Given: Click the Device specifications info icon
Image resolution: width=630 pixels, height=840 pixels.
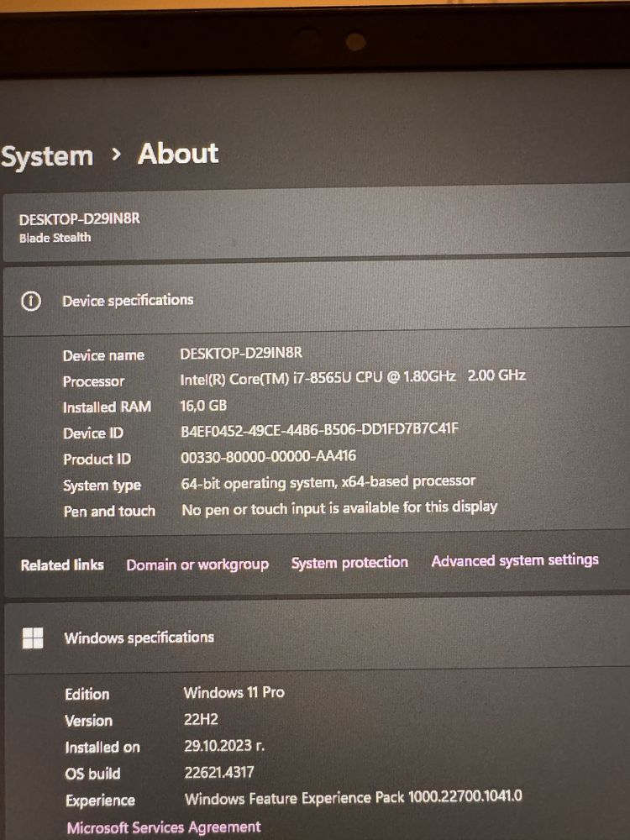Looking at the screenshot, I should pyautogui.click(x=30, y=302).
